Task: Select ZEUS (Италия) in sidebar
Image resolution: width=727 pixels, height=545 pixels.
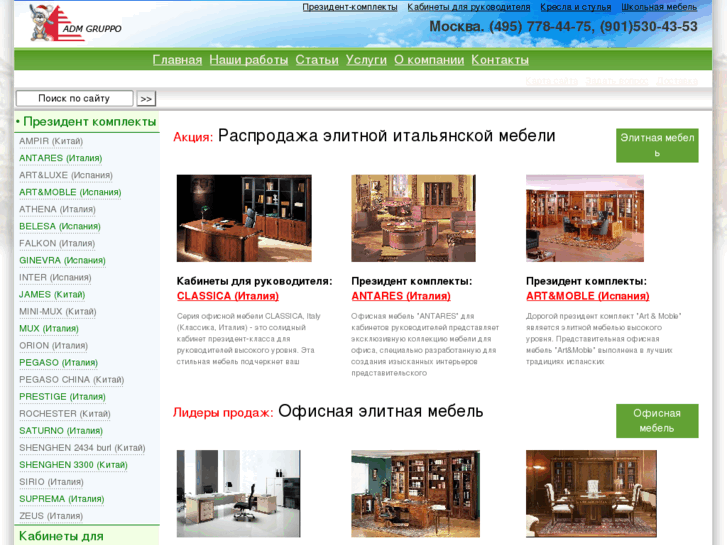Action: pyautogui.click(x=51, y=516)
